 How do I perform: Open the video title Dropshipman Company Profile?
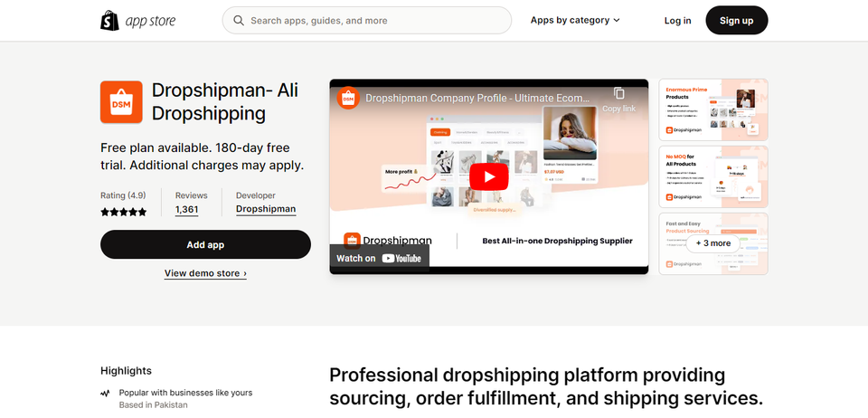click(x=477, y=98)
